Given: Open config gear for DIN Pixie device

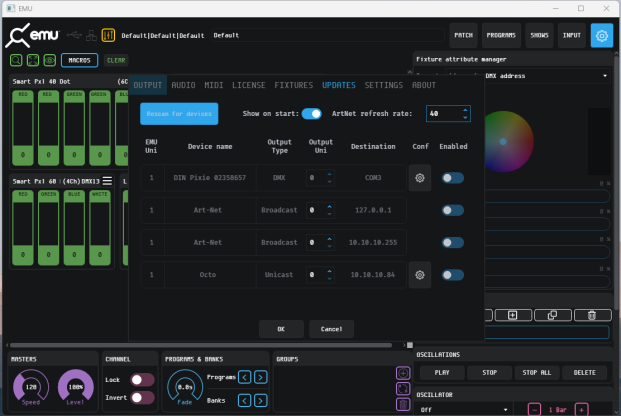Looking at the screenshot, I should 420,178.
